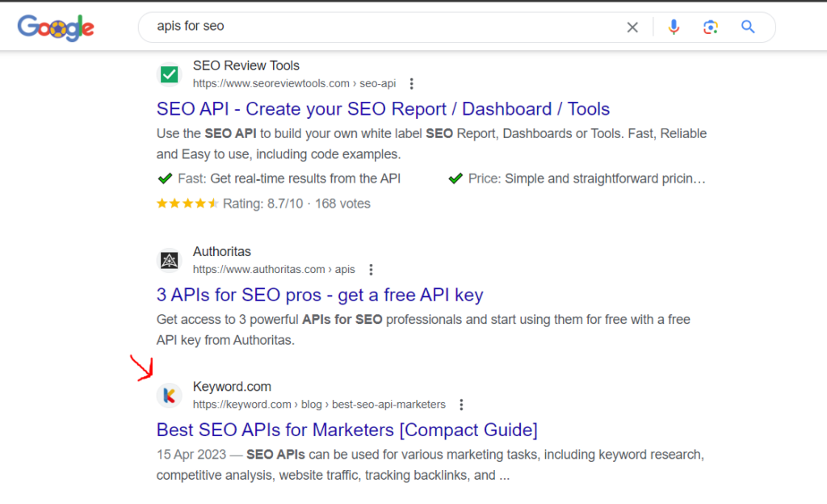Click the Google voice search microphone icon
Screen dimensions: 827x504
coord(674,27)
